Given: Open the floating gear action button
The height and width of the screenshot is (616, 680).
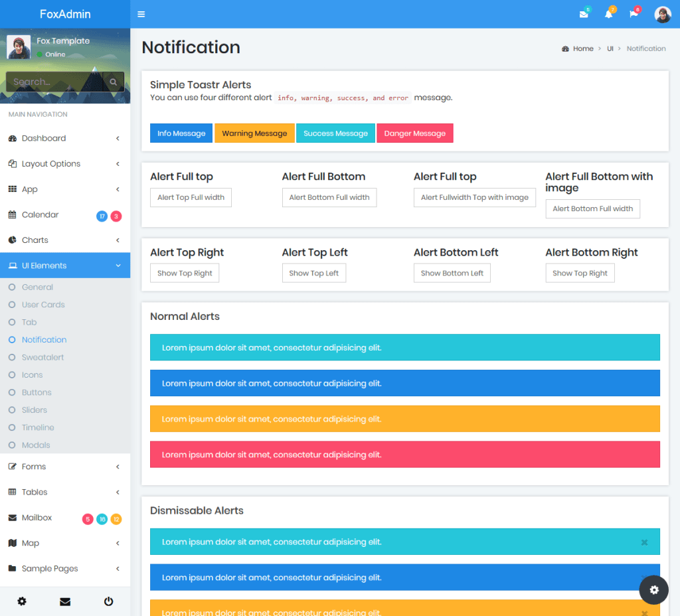Looking at the screenshot, I should tap(653, 589).
